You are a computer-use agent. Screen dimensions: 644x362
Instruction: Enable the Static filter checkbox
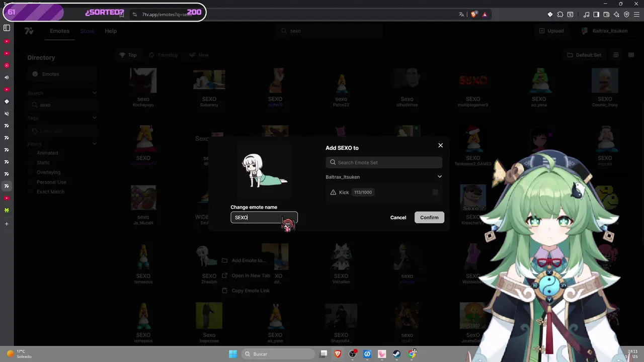click(x=32, y=162)
